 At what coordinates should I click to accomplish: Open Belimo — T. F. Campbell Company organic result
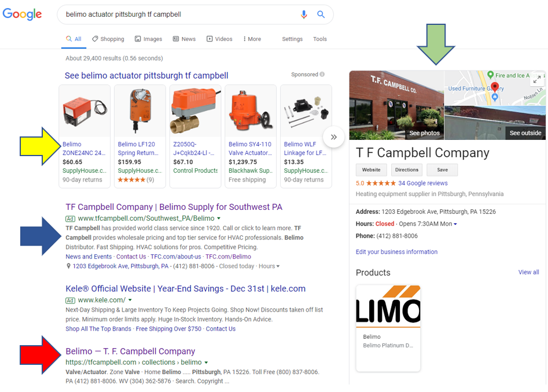(x=130, y=351)
